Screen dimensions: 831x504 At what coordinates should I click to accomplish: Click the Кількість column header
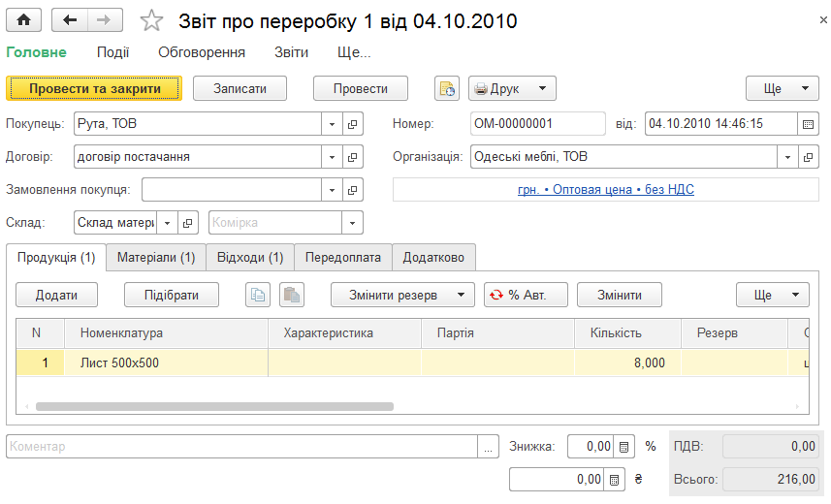(x=628, y=333)
